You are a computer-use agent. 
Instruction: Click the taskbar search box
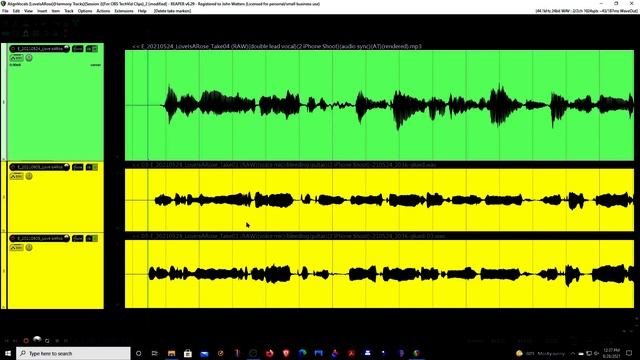tap(73, 353)
